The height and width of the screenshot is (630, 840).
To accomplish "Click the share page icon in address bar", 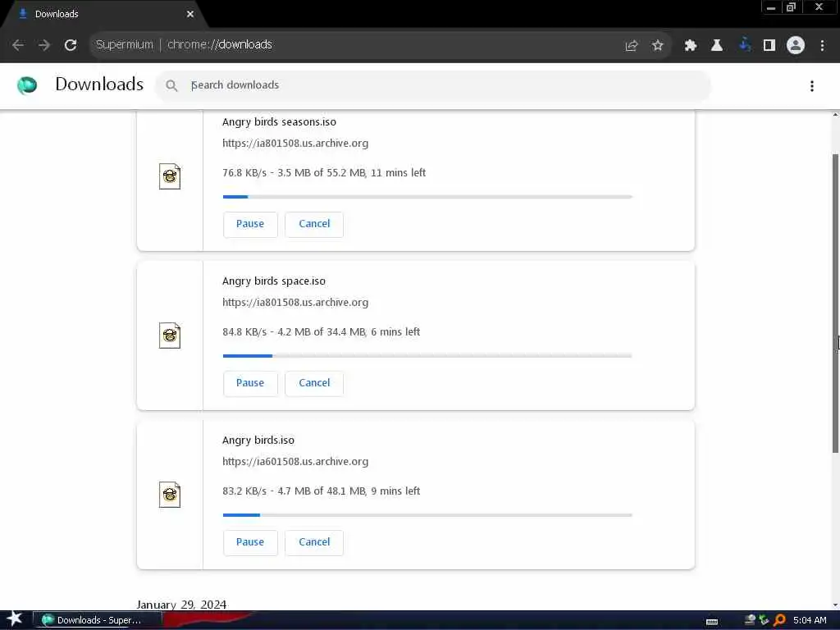I will pos(632,46).
